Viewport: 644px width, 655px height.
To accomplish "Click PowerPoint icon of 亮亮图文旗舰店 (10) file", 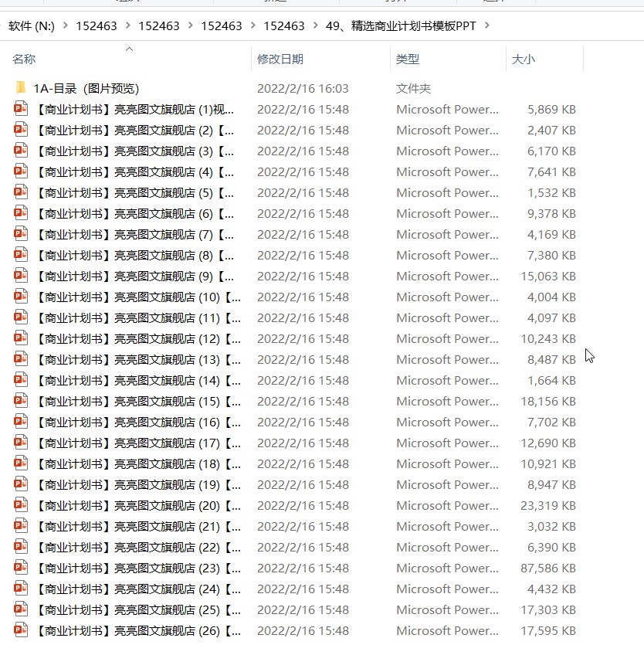I will point(21,297).
